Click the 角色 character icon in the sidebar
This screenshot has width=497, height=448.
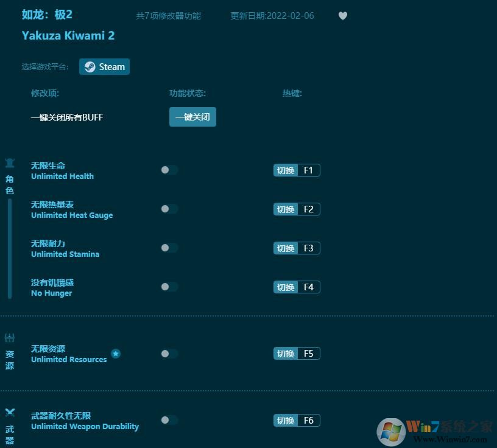[x=10, y=163]
